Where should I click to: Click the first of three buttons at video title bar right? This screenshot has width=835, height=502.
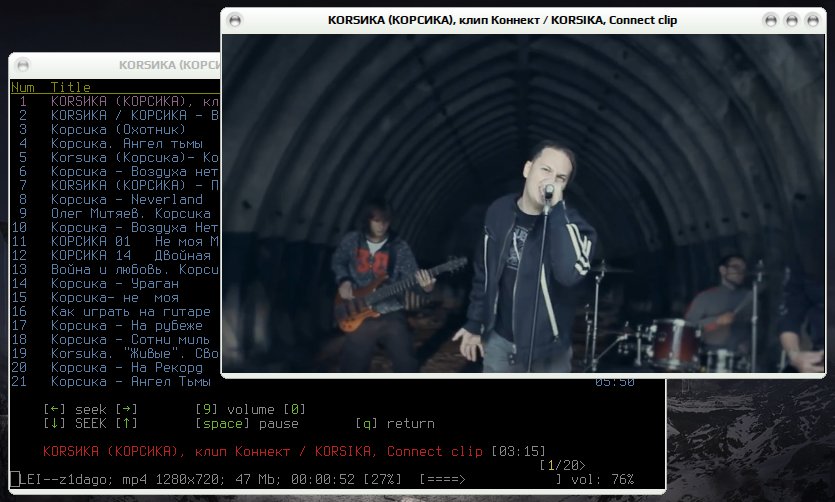pyautogui.click(x=771, y=20)
